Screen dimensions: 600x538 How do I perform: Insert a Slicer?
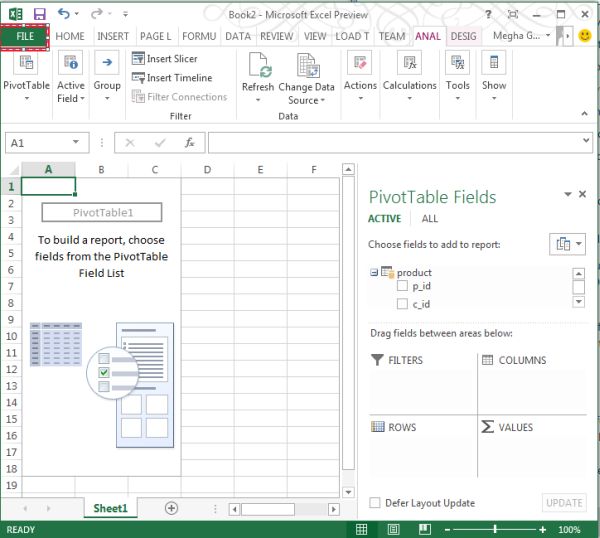tap(165, 59)
